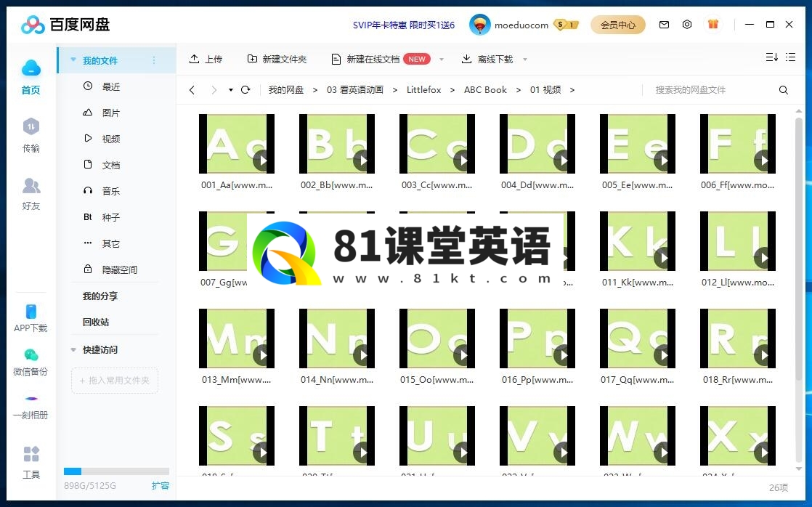Click the storage usage progress bar

pos(116,471)
